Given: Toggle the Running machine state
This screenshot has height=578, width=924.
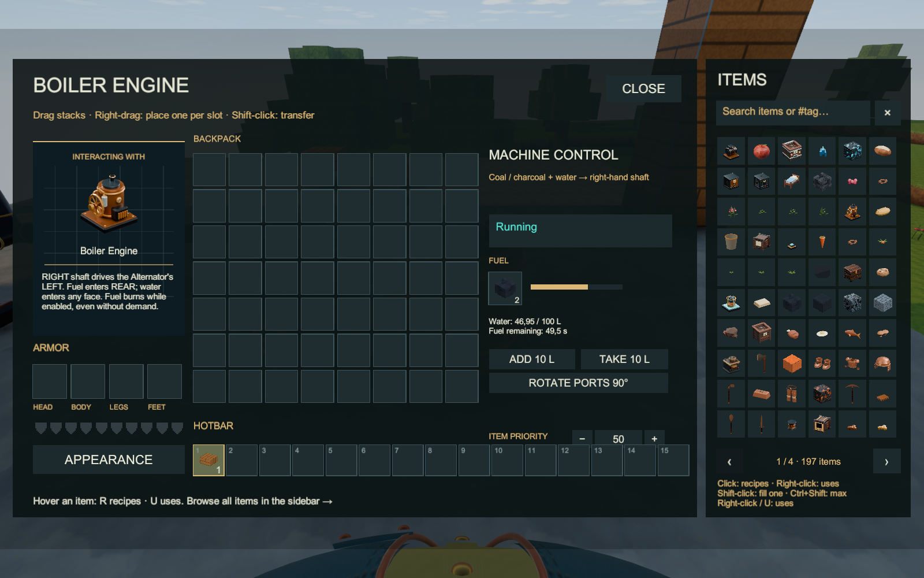Looking at the screenshot, I should click(x=580, y=231).
